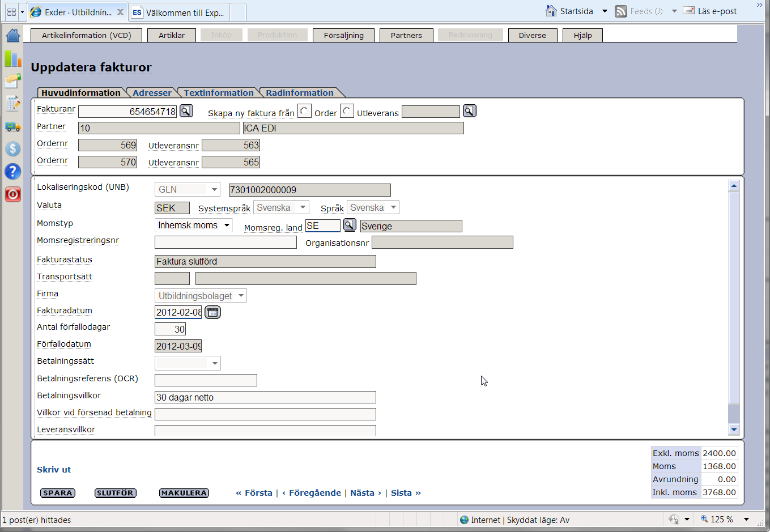Image resolution: width=770 pixels, height=532 pixels.
Task: Click the MAKULERA button
Action: click(184, 493)
